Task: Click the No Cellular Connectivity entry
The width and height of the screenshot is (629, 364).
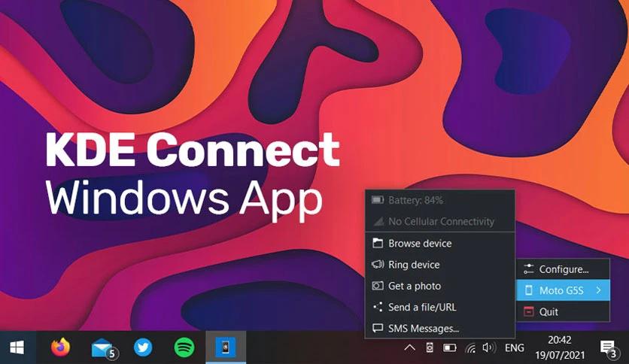Action: coord(440,221)
